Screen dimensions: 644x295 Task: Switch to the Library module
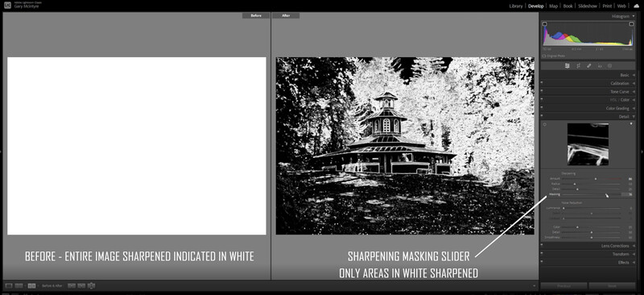click(x=516, y=6)
